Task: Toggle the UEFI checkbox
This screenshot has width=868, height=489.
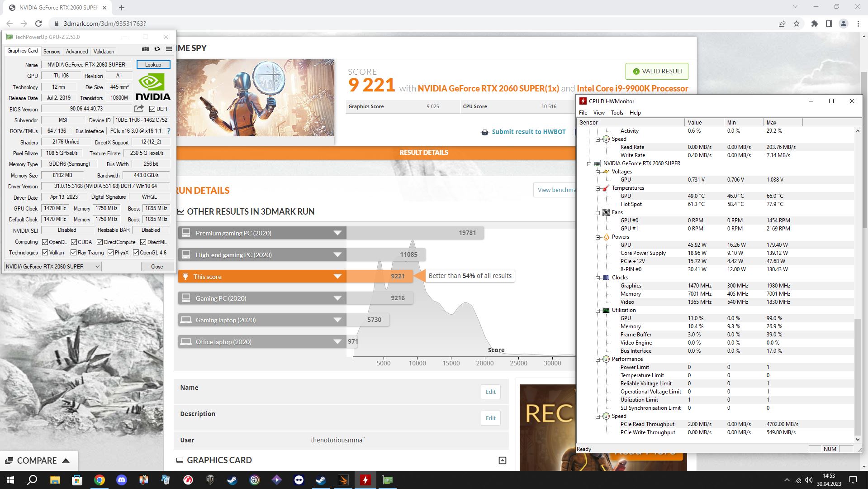Action: (152, 109)
